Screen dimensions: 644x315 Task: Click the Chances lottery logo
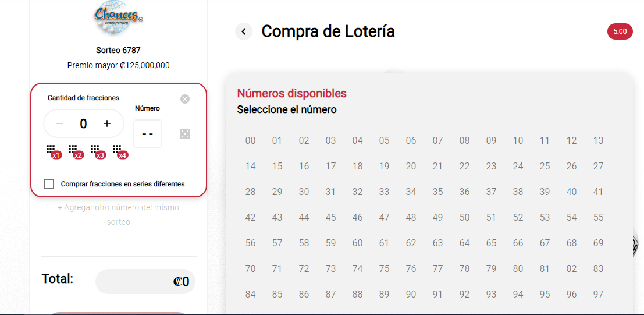point(118,19)
